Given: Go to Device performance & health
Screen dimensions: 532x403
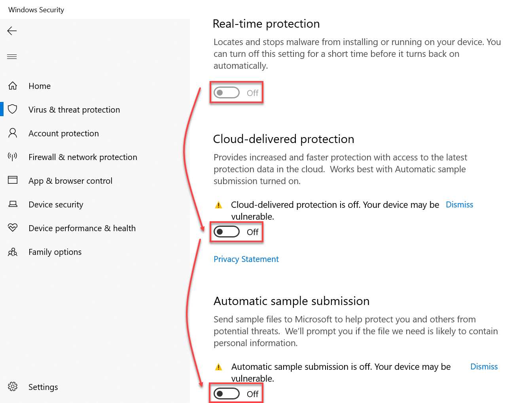Looking at the screenshot, I should click(82, 228).
